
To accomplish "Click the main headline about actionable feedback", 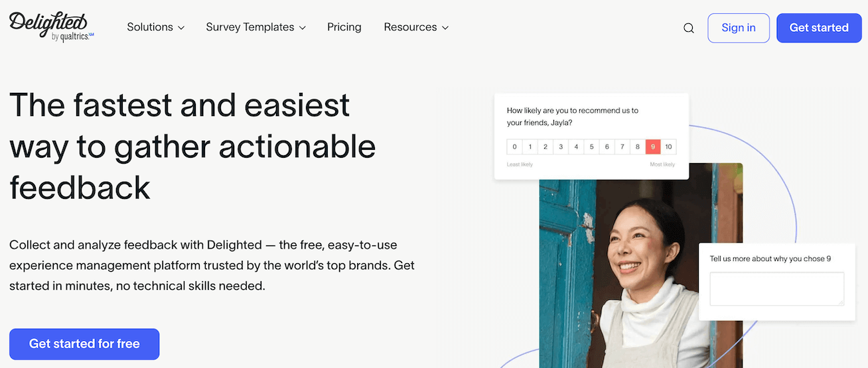I will pyautogui.click(x=192, y=146).
